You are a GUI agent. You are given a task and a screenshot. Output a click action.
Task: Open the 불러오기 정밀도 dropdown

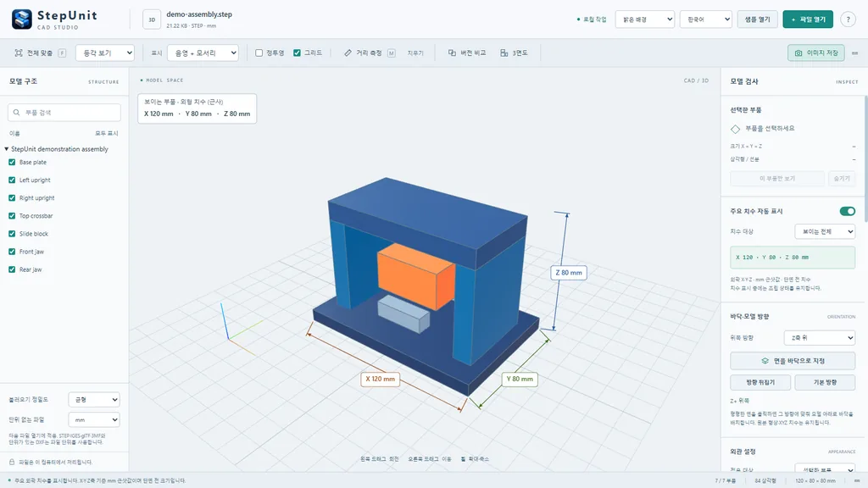pyautogui.click(x=94, y=400)
